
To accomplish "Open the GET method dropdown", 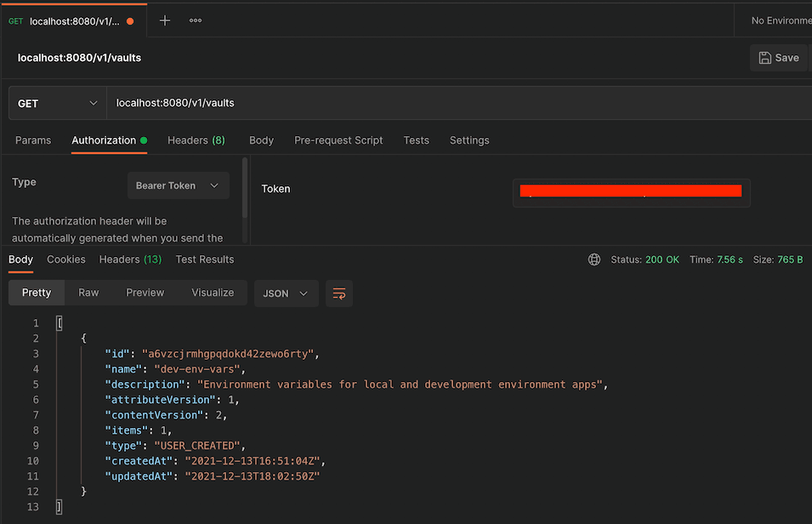I will click(58, 103).
